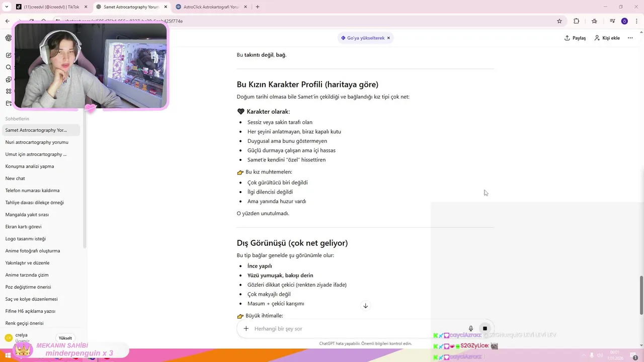
Task: Click the page vertical scrollbar thumb
Action: pyautogui.click(x=641, y=296)
